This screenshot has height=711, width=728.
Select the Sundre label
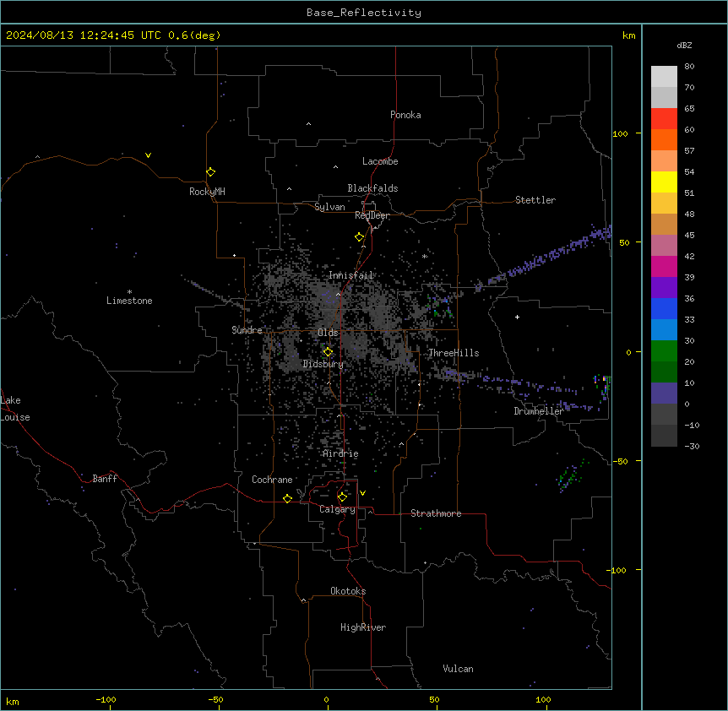pyautogui.click(x=247, y=330)
